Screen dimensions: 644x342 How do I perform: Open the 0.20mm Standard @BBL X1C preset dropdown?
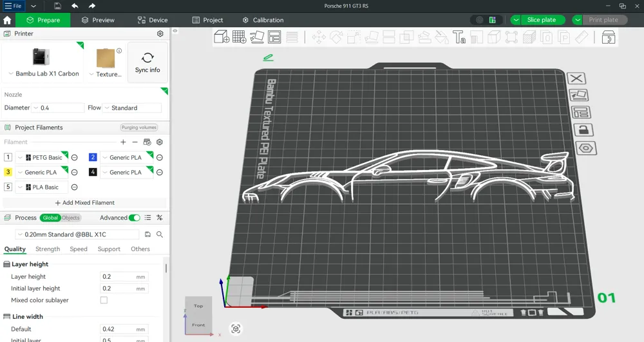coord(77,234)
